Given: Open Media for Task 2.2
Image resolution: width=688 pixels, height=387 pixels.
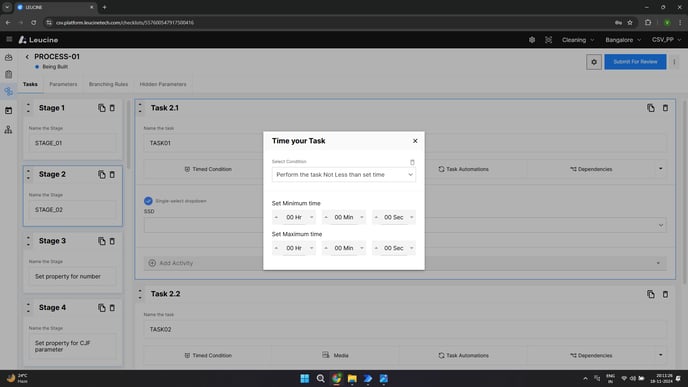Looking at the screenshot, I should 336,355.
